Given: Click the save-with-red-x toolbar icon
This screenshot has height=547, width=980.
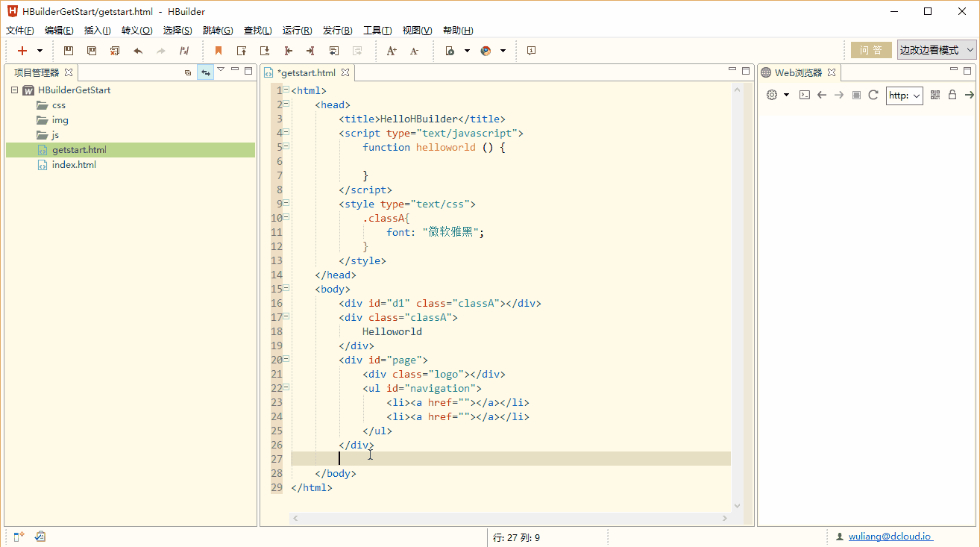Looking at the screenshot, I should pos(115,51).
